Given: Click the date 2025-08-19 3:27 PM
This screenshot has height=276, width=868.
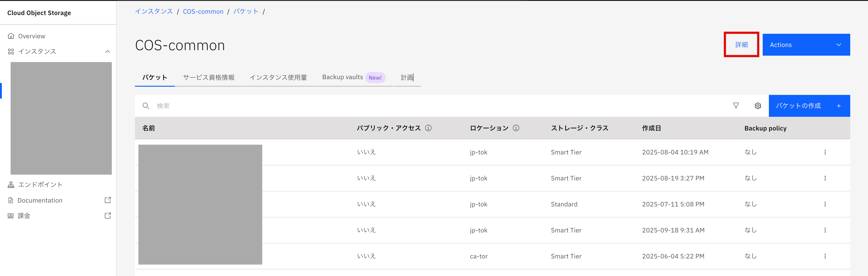Looking at the screenshot, I should pyautogui.click(x=673, y=178).
